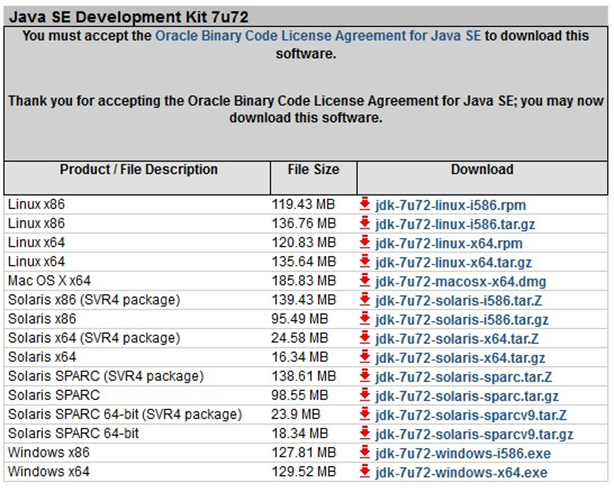Click the download icon beside jdk-7u72-solaris-x64.tar.gz
Screen dimensions: 614x492
point(365,357)
